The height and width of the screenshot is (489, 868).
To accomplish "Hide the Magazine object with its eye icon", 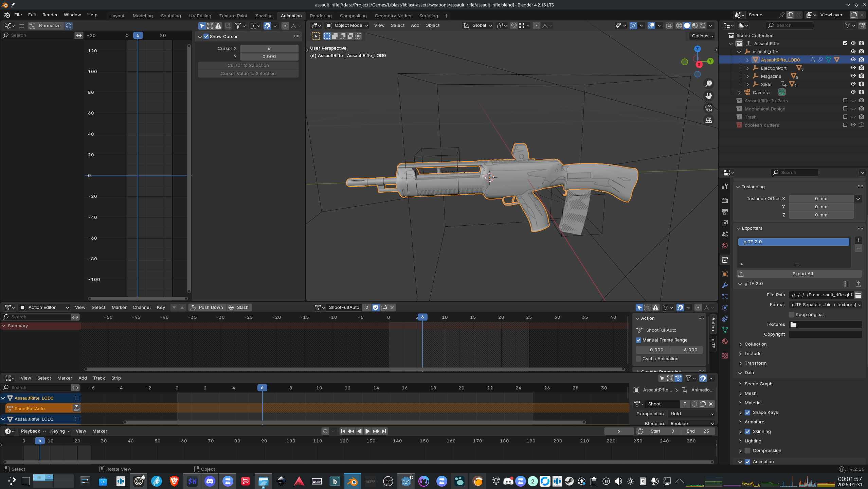I will [x=853, y=76].
